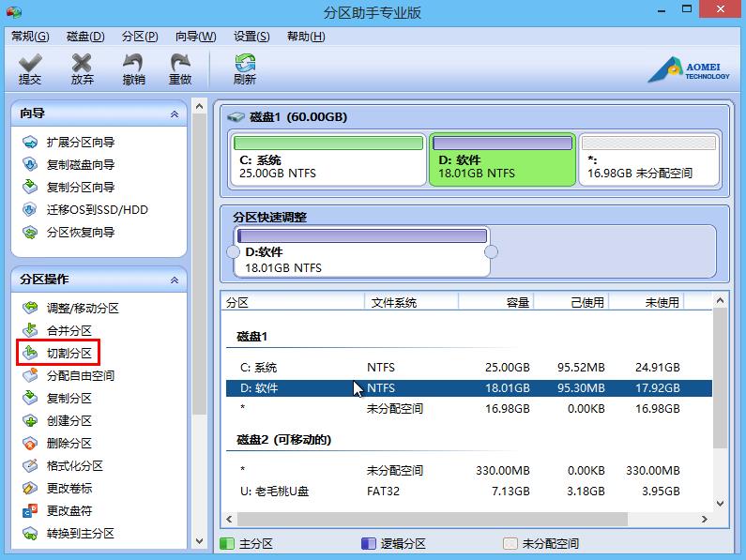Select the 16.98GB unallocated space block
The image size is (746, 560).
[649, 159]
